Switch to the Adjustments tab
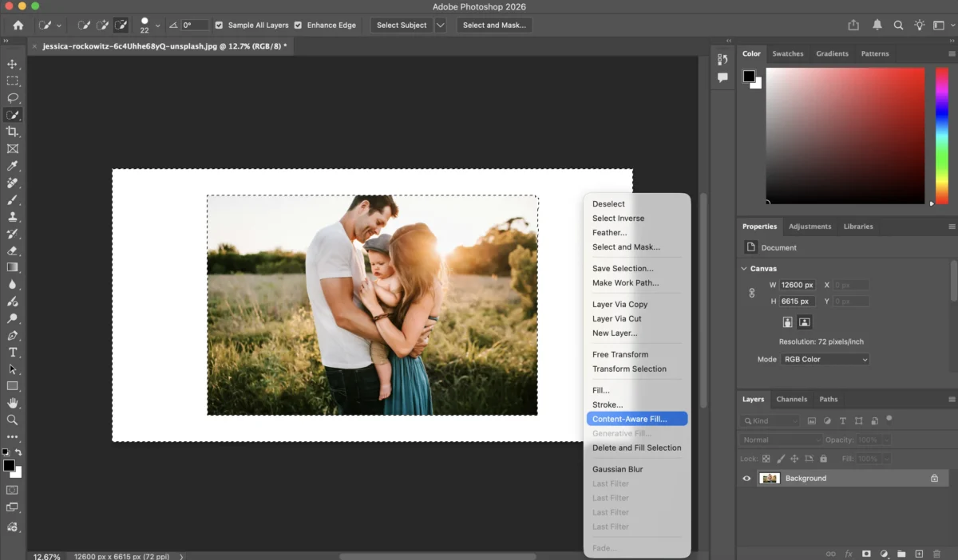The image size is (958, 560). coord(810,227)
